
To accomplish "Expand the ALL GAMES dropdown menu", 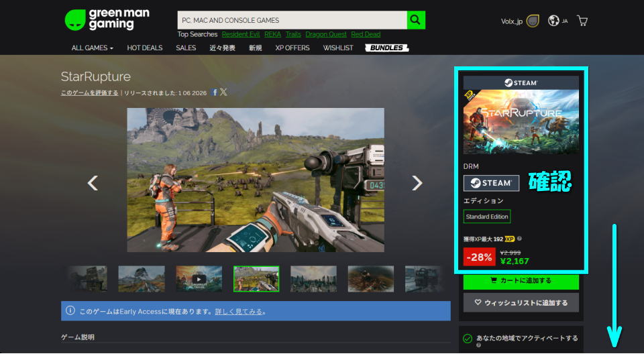I will pyautogui.click(x=93, y=48).
